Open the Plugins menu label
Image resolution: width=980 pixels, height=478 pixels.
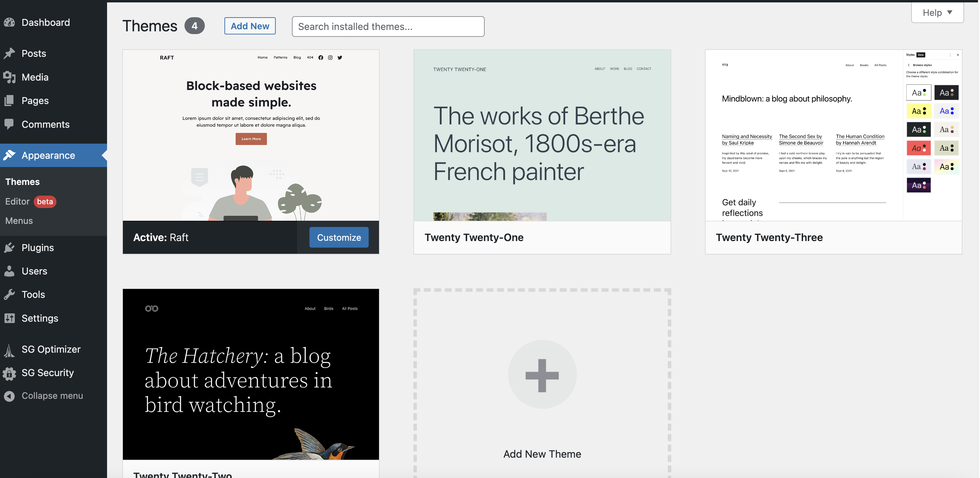[38, 248]
